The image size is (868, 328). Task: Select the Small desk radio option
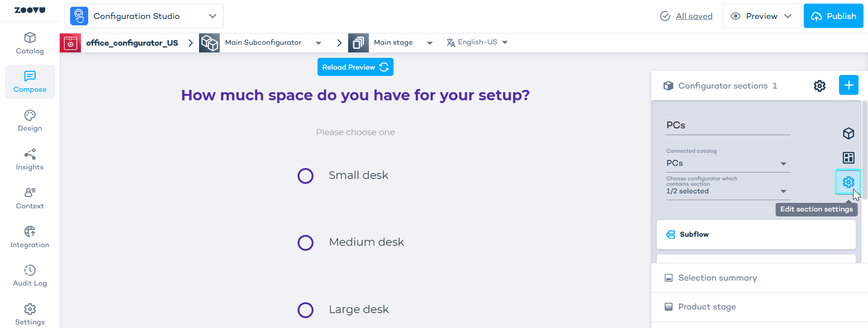click(x=305, y=176)
